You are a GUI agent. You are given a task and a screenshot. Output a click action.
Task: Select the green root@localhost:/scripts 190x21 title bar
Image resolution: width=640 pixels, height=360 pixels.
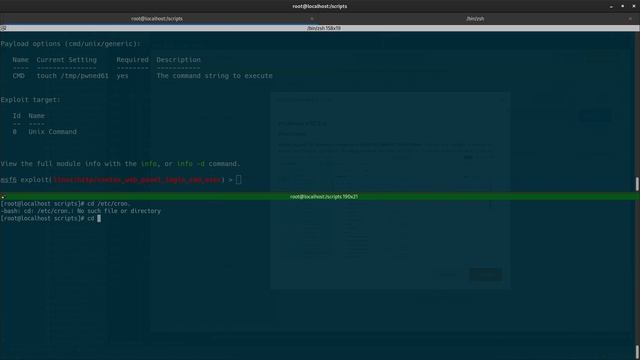(320, 197)
